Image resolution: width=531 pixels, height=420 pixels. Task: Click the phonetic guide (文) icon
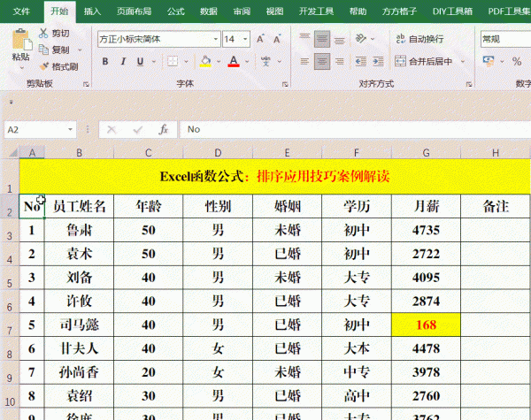point(265,61)
